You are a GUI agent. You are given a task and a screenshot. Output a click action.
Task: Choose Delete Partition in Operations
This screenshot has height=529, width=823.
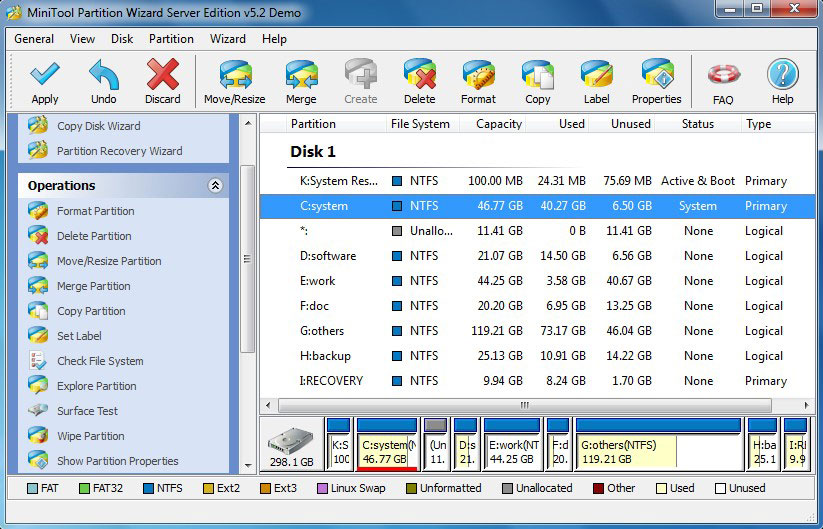point(80,236)
